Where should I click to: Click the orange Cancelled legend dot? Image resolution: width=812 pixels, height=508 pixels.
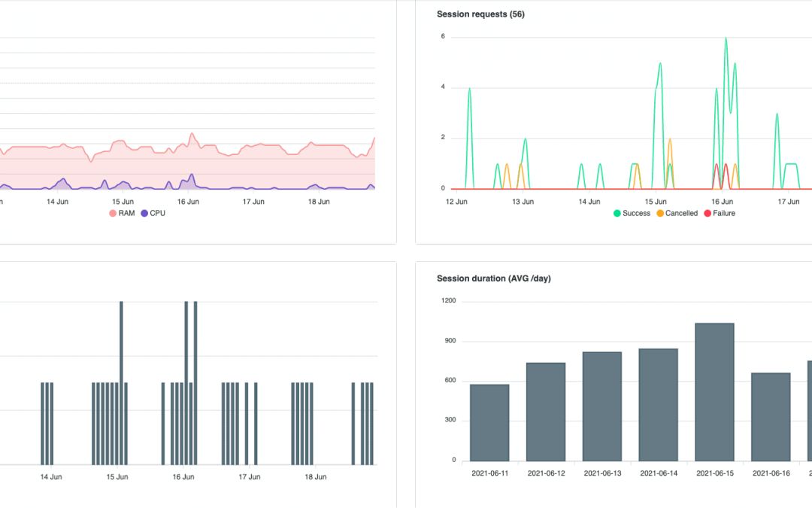pyautogui.click(x=661, y=213)
